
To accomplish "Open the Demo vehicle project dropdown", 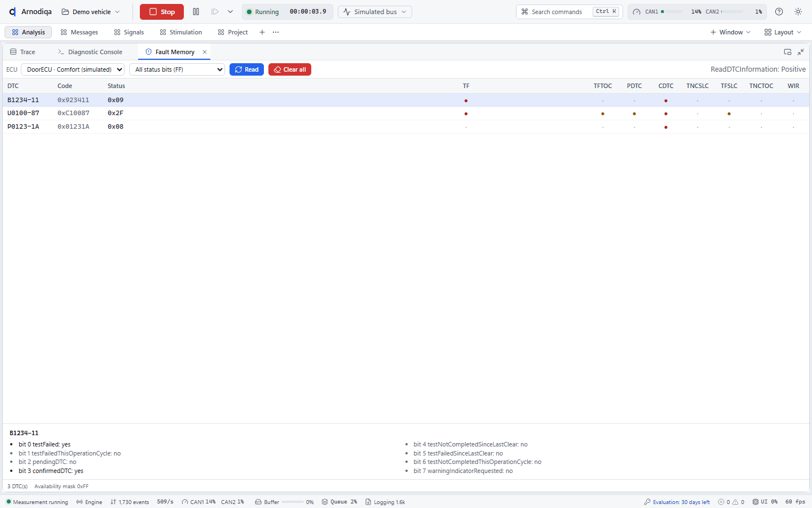I will 91,12.
